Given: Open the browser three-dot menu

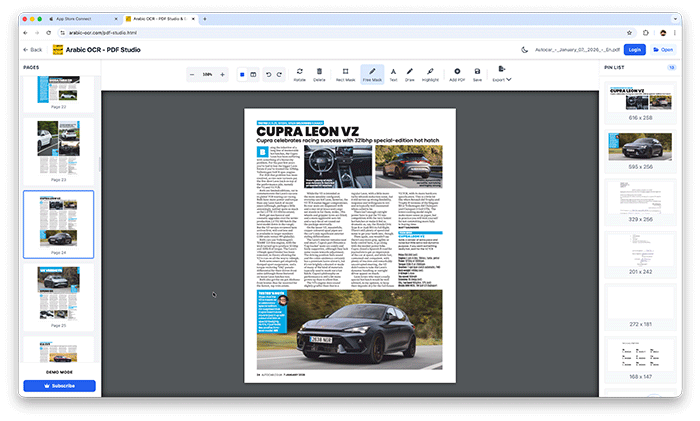Looking at the screenshot, I should coord(675,33).
